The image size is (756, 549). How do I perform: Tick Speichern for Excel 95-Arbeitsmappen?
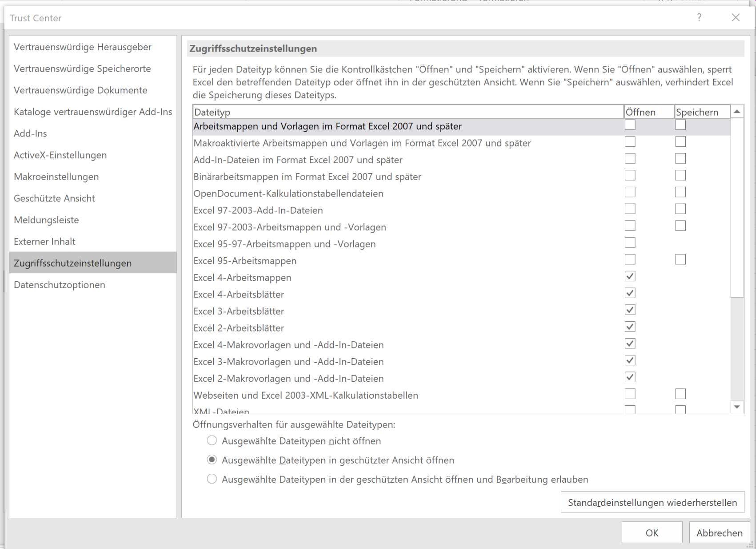pyautogui.click(x=680, y=259)
